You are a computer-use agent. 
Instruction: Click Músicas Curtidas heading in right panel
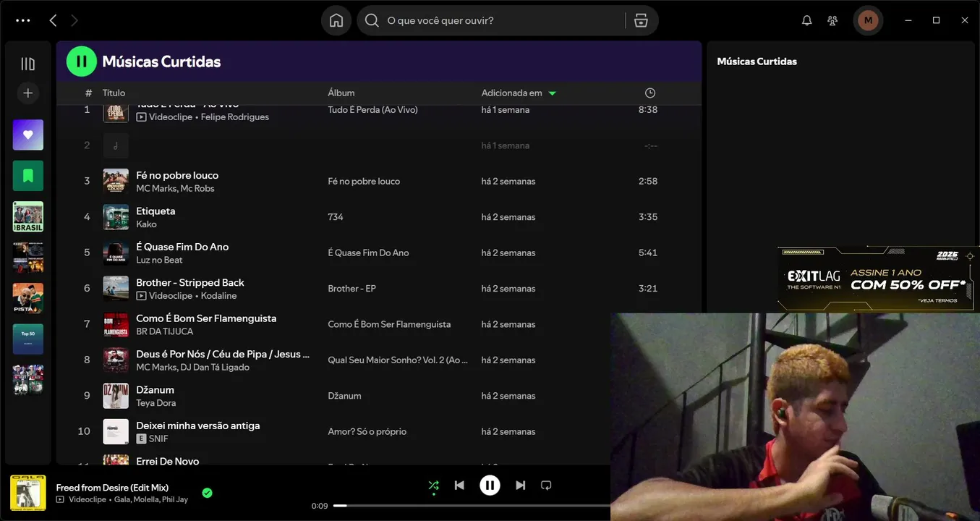[x=757, y=62]
